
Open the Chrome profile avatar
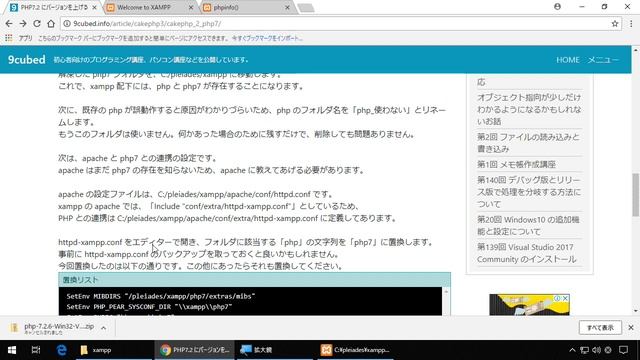[x=557, y=7]
